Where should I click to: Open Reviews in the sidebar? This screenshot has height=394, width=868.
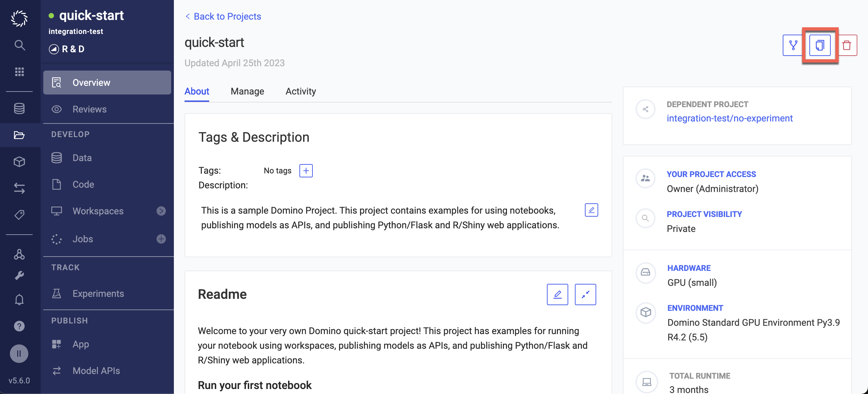click(x=107, y=109)
